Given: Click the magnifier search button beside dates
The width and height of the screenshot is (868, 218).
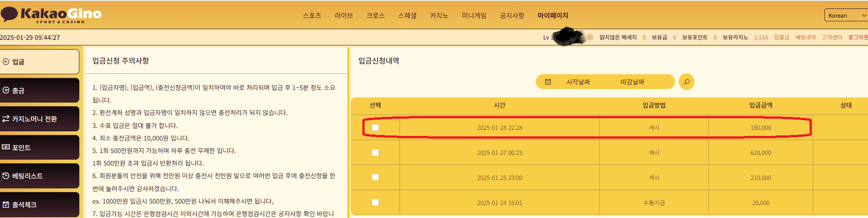Looking at the screenshot, I should coord(686,82).
